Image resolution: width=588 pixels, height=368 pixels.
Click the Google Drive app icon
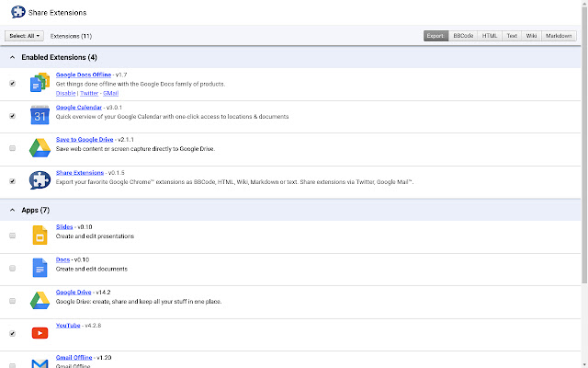tap(39, 301)
